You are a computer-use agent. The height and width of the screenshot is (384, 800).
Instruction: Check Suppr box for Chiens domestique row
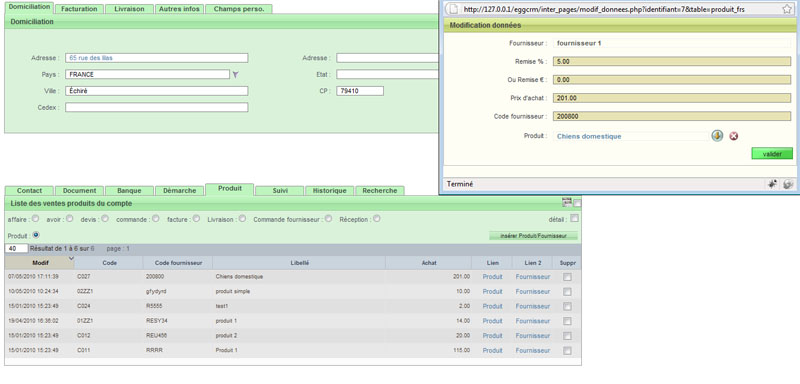tap(567, 277)
